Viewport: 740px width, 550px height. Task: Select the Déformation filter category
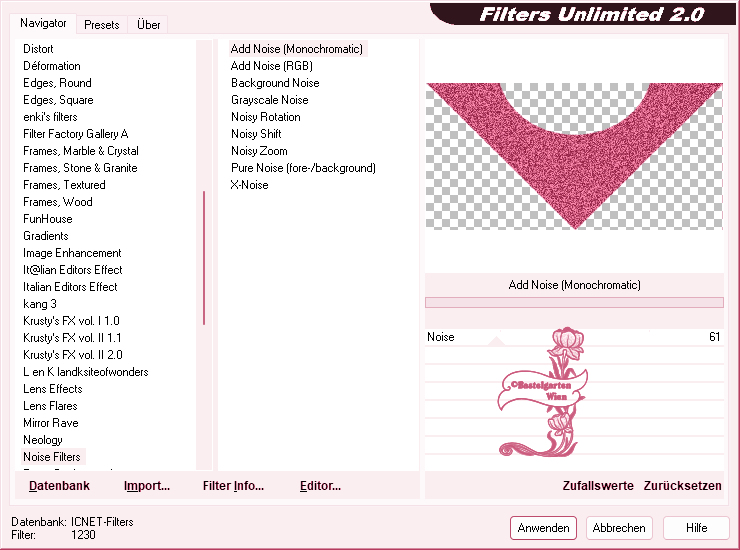coord(52,66)
